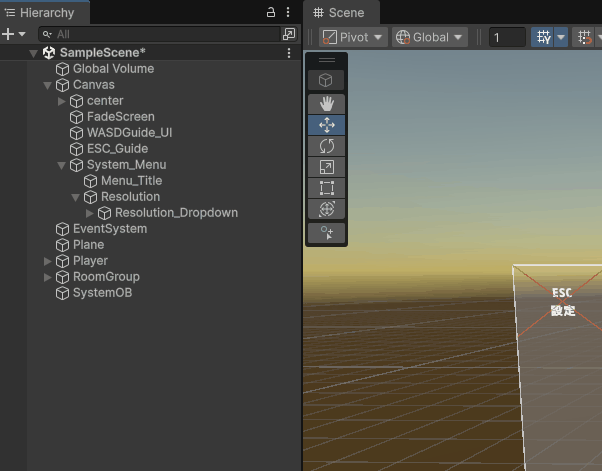Collapse the Canvas object children
Screen dimensions: 602x471
tap(48, 85)
